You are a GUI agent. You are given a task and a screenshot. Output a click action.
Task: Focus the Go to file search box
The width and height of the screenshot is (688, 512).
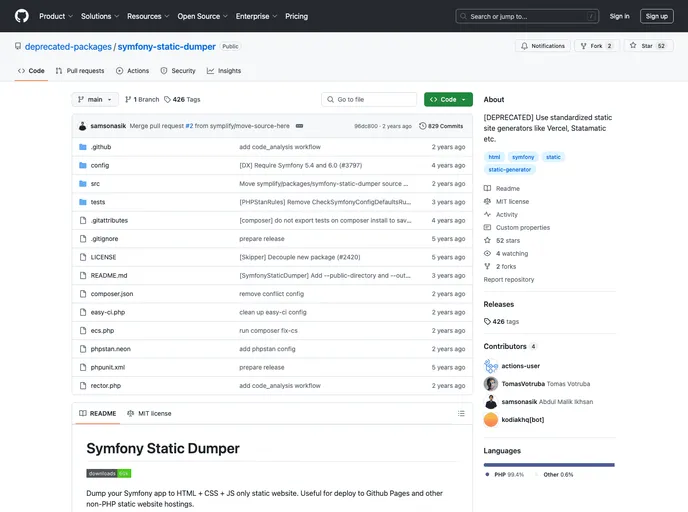369,100
